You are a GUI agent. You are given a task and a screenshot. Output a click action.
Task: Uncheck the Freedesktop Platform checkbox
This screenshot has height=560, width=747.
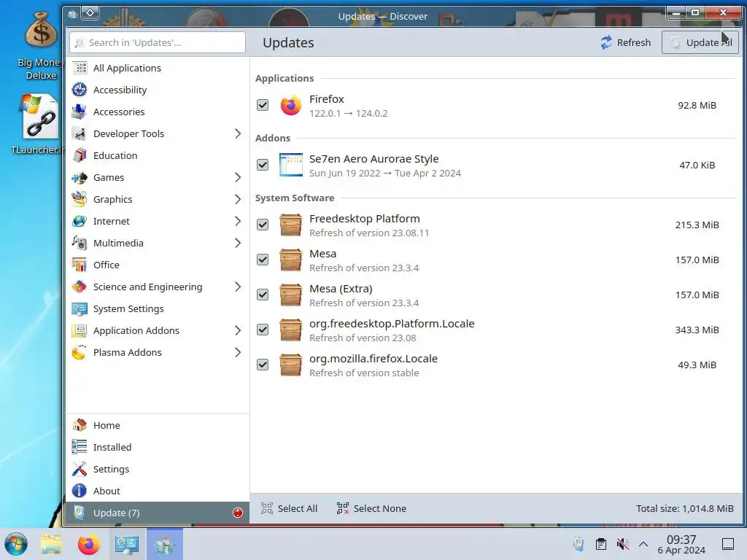(x=263, y=225)
